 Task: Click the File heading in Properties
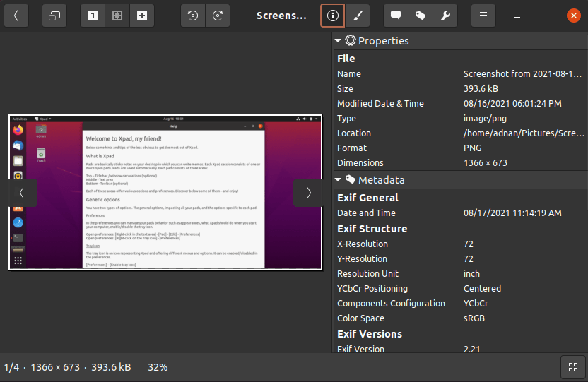346,59
